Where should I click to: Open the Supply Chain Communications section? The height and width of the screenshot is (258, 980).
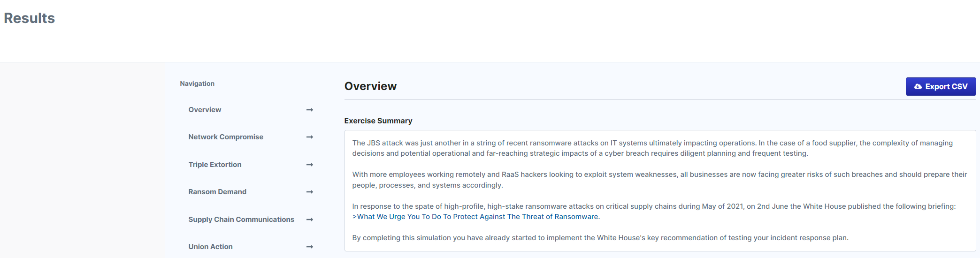241,220
